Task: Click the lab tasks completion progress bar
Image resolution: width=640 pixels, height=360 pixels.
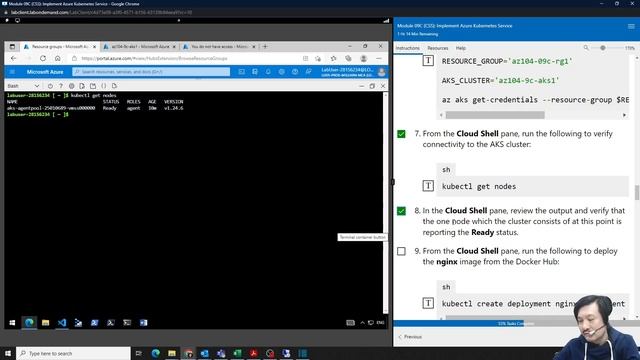Action: (x=516, y=323)
